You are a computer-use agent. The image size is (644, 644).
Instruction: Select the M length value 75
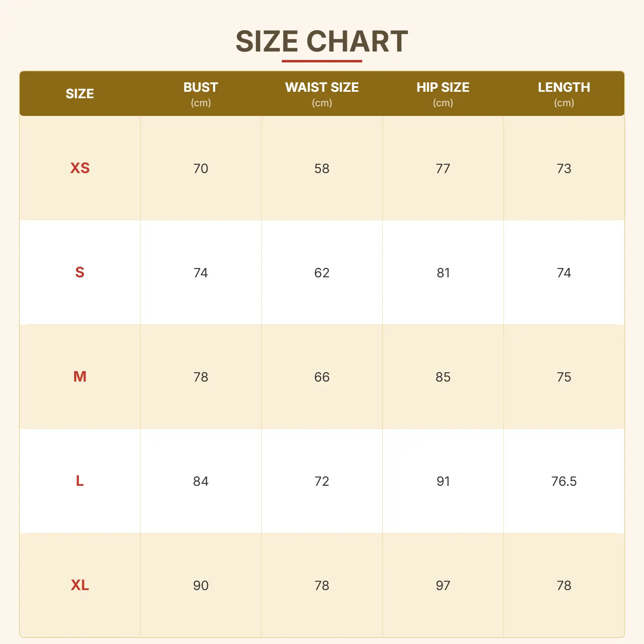click(563, 377)
